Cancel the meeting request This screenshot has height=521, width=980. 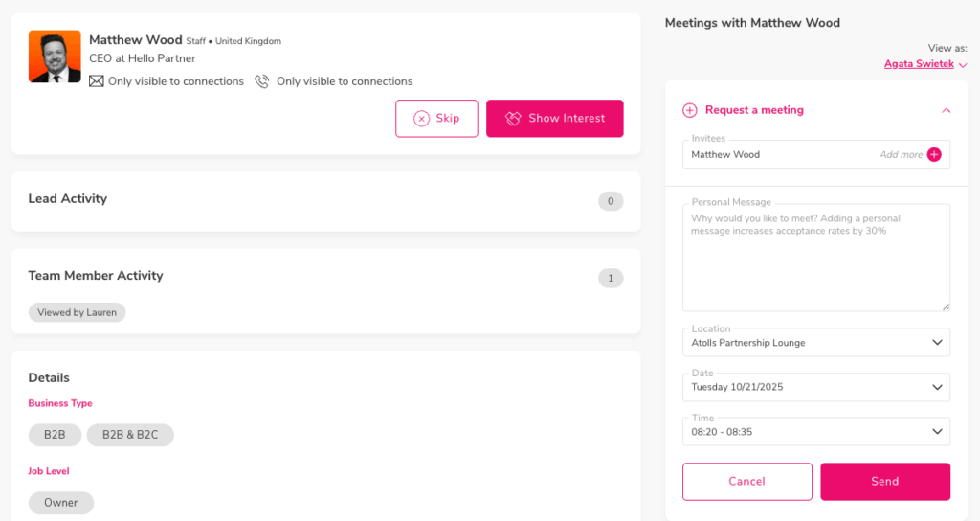(x=746, y=482)
